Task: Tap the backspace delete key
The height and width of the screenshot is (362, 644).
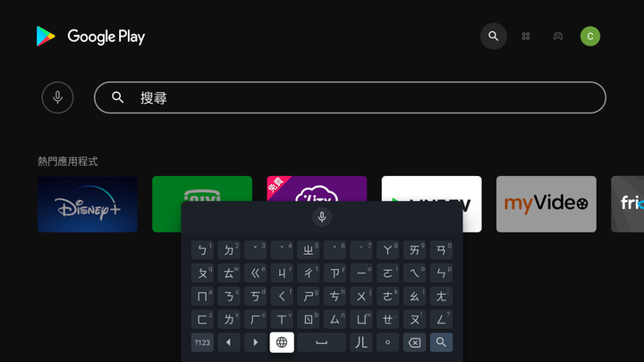Action: pos(414,342)
